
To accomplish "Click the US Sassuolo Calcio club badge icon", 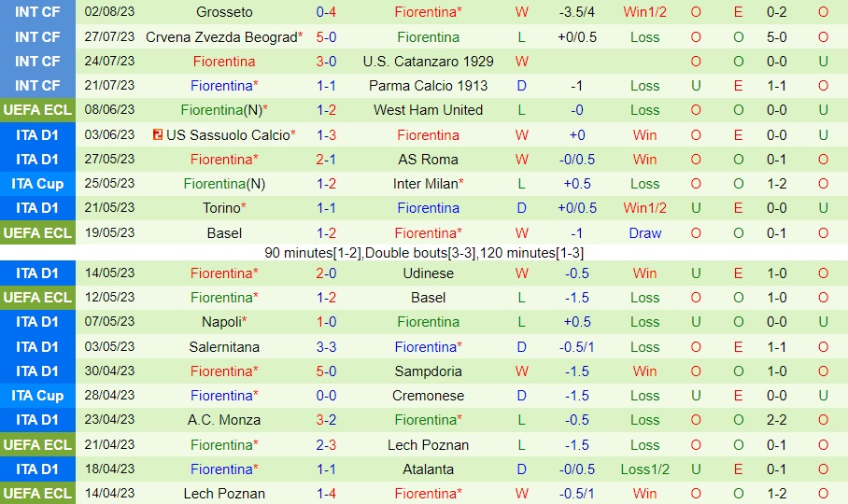I will tap(156, 135).
